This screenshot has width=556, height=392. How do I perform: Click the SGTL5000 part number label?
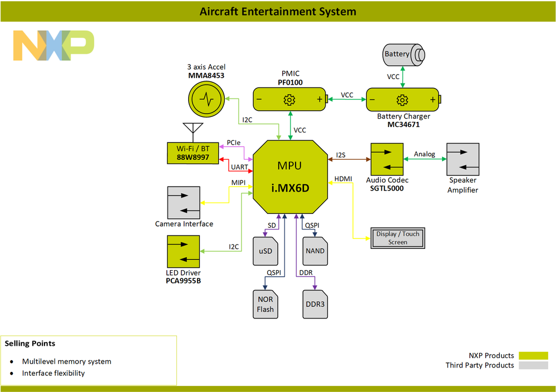(x=387, y=188)
